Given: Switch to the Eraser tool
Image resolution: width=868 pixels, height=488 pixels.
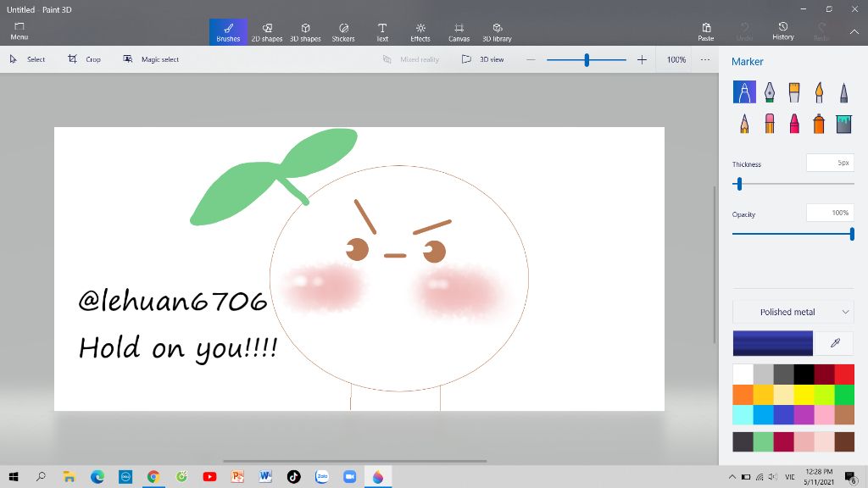Looking at the screenshot, I should (769, 124).
